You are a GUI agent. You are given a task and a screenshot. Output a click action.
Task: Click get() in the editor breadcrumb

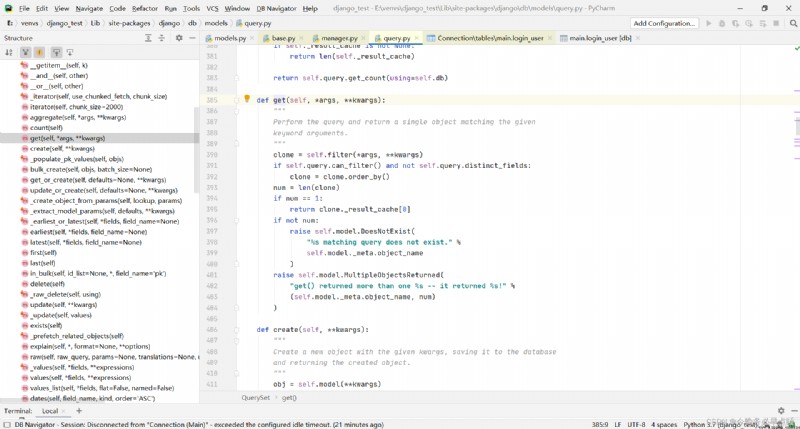pos(289,397)
